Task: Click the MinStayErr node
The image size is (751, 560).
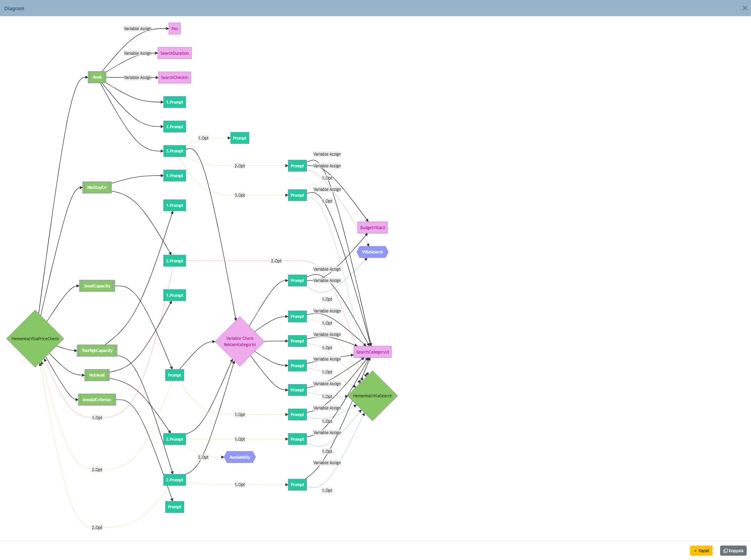Action: pyautogui.click(x=97, y=187)
